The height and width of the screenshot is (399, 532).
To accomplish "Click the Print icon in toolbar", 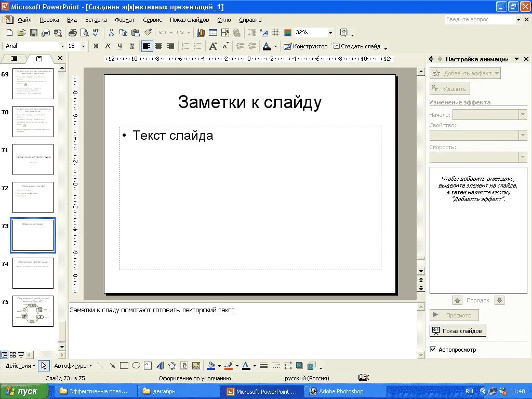I will 72,33.
